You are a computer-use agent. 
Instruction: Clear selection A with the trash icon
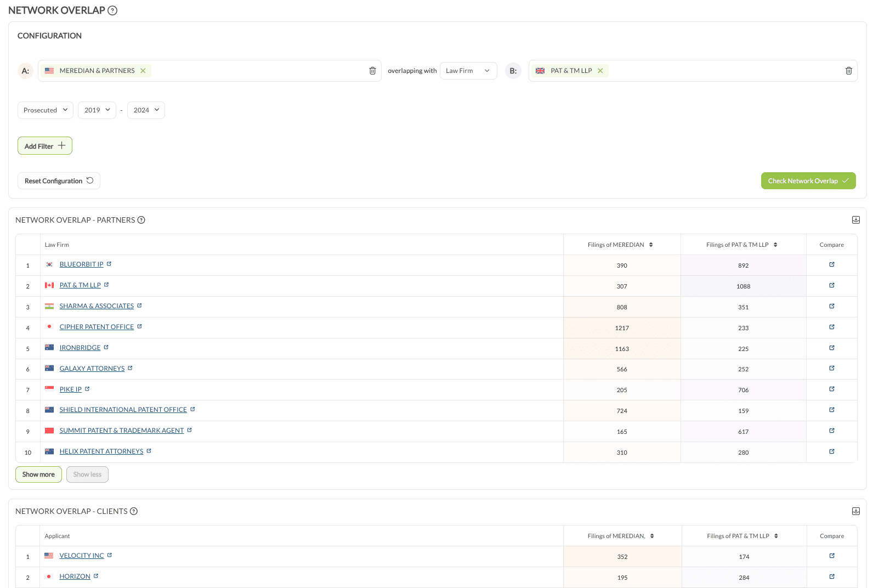click(x=372, y=71)
